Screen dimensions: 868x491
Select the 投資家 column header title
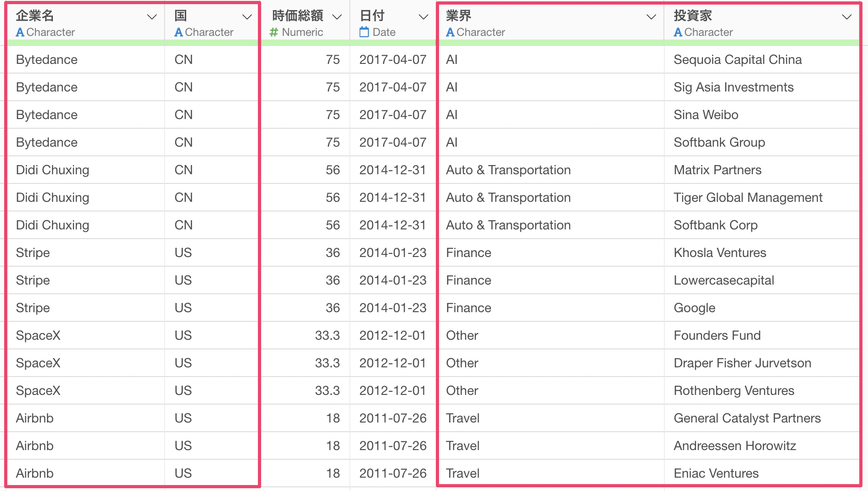(x=693, y=16)
